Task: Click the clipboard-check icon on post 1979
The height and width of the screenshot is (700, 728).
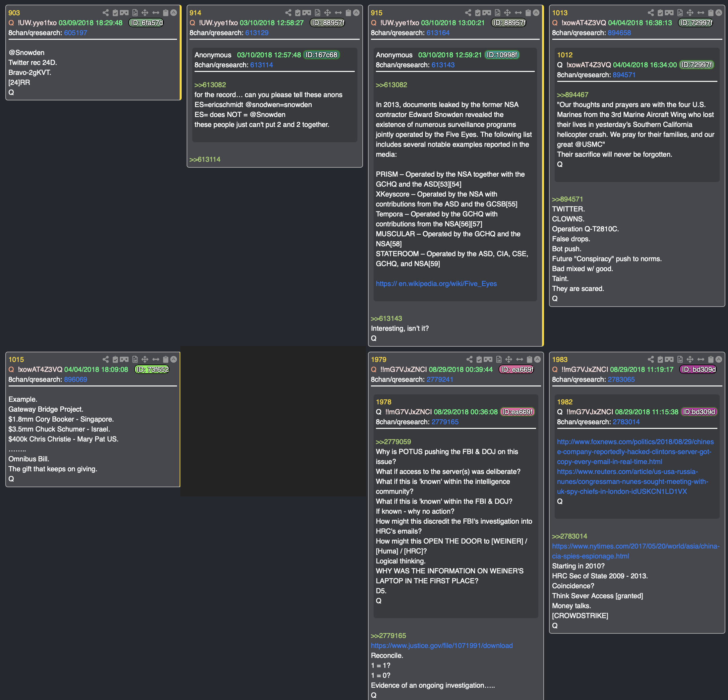Action: pos(479,360)
